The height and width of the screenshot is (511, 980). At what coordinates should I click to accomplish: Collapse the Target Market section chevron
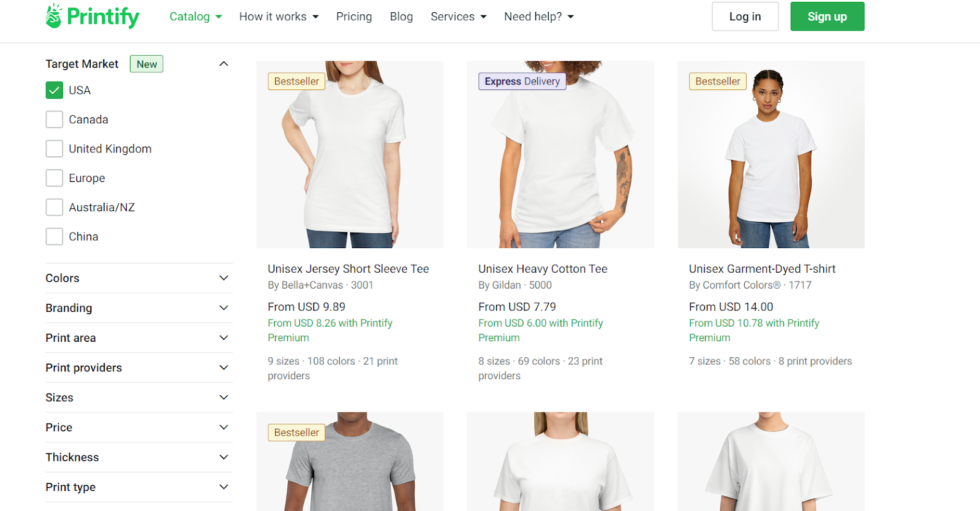click(x=224, y=64)
